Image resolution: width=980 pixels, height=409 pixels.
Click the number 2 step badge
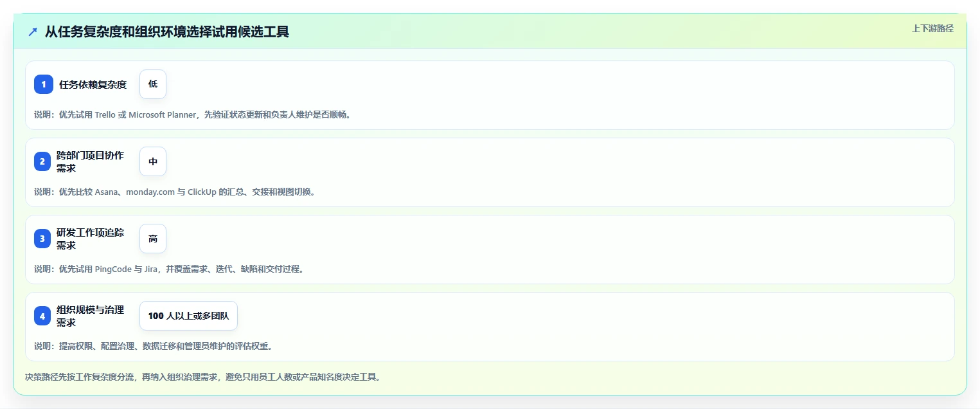43,161
